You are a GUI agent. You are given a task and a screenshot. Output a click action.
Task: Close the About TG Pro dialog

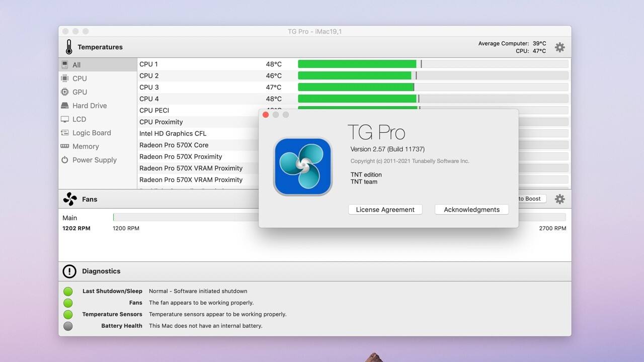tap(266, 115)
